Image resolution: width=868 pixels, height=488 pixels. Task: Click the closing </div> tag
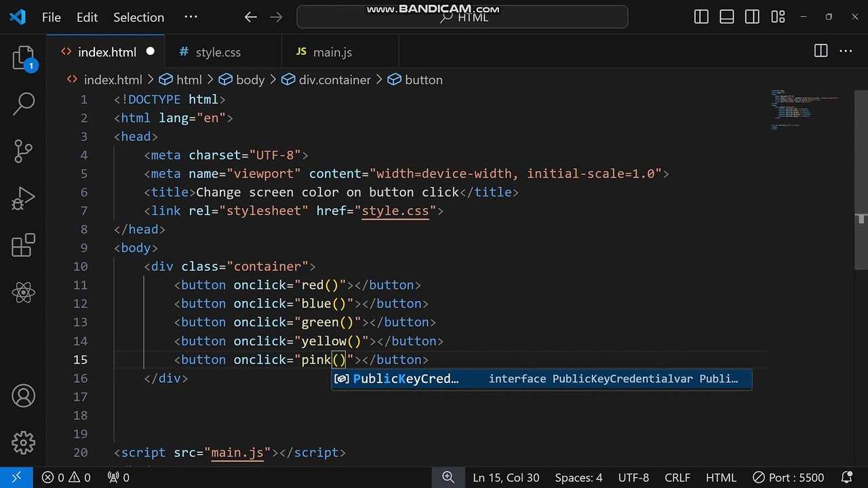point(166,378)
